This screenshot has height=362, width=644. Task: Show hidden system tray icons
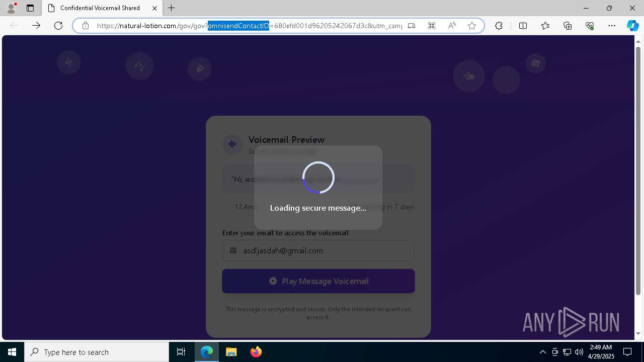coord(542,352)
